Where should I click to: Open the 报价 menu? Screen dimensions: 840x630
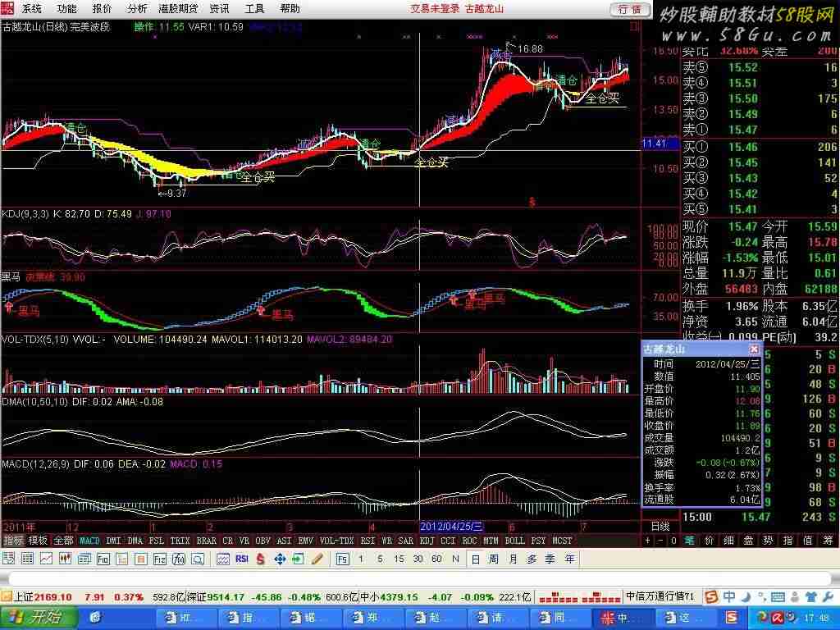(x=102, y=8)
